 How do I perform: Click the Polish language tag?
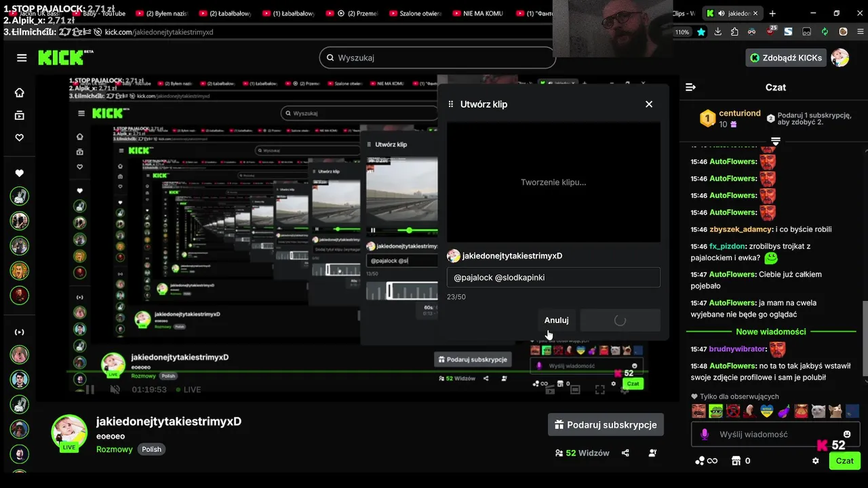151,449
